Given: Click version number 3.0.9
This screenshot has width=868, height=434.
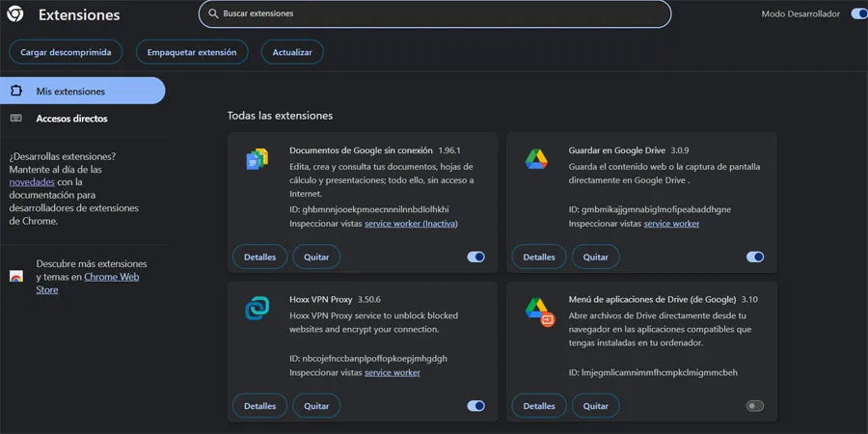Looking at the screenshot, I should [x=680, y=150].
